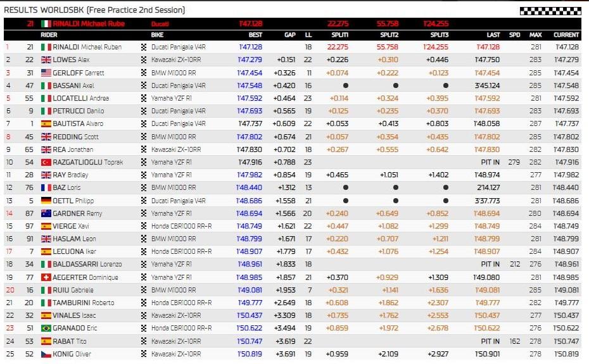Click last lap time 3'45.124 for BASSANI
The image size is (589, 364).
click(x=487, y=85)
